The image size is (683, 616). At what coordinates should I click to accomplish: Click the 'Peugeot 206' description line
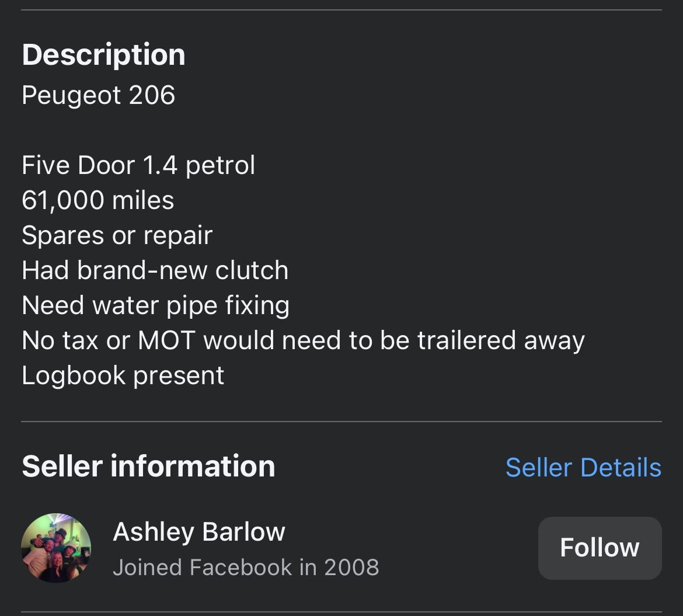pos(98,95)
